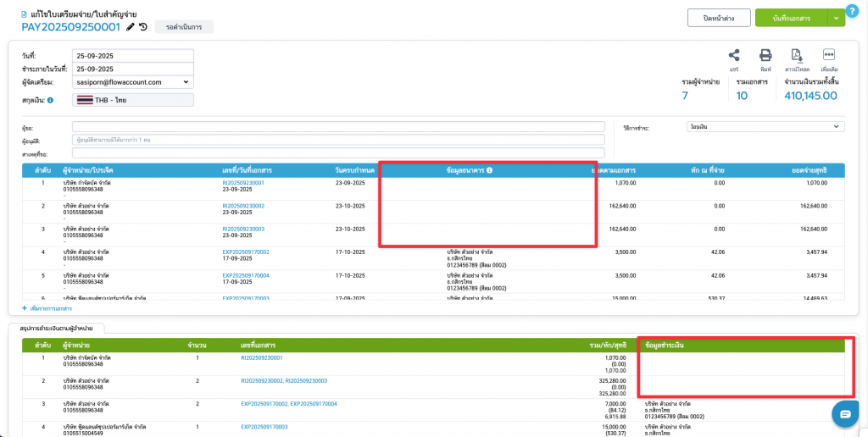
Task: Select the สรุปการชำระเงินตามผู้จำหน่าย tab
Action: (58, 327)
